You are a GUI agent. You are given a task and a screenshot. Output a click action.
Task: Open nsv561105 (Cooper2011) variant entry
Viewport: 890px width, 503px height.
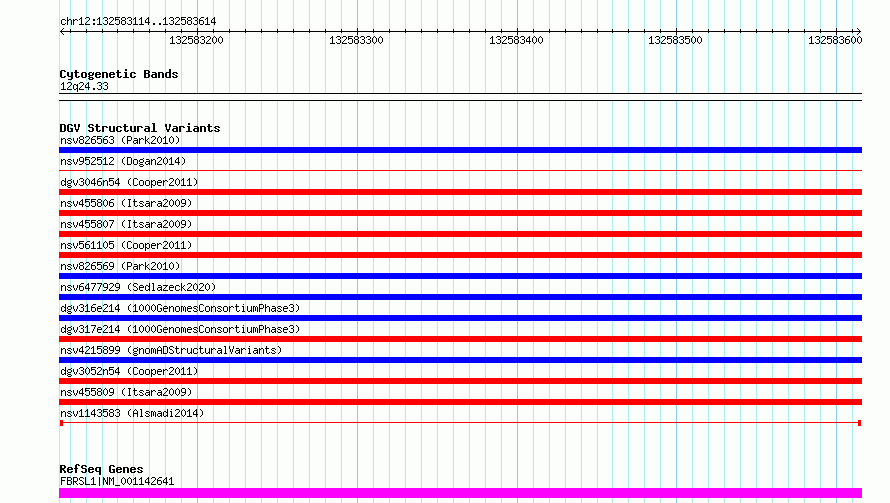pyautogui.click(x=126, y=245)
